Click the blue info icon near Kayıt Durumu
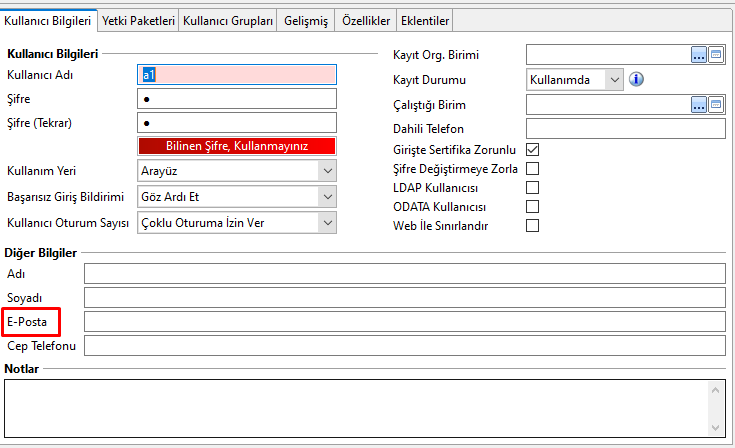The height and width of the screenshot is (448, 735). pyautogui.click(x=635, y=79)
